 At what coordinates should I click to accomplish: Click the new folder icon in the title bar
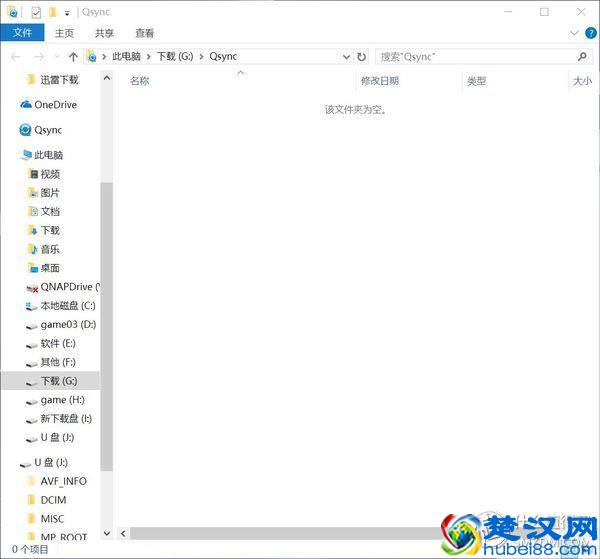(x=53, y=13)
